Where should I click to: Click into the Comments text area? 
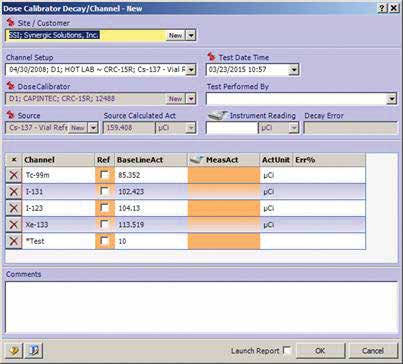click(202, 307)
